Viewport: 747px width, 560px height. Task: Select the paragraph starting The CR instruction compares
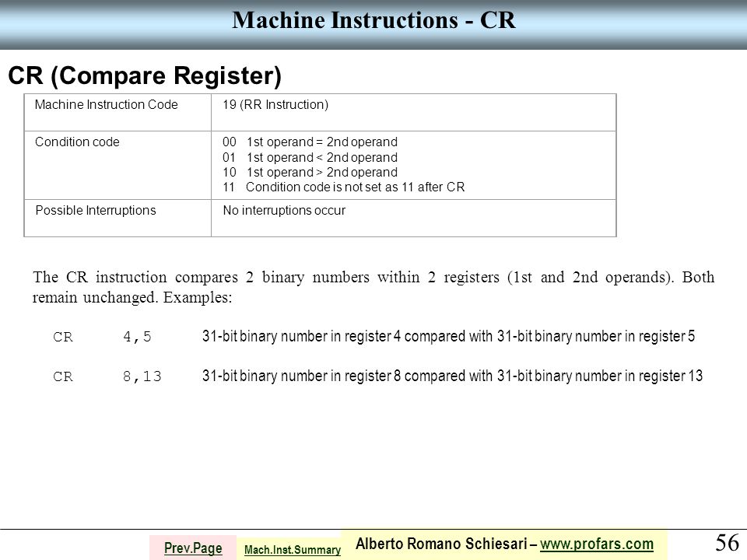pyautogui.click(x=373, y=287)
